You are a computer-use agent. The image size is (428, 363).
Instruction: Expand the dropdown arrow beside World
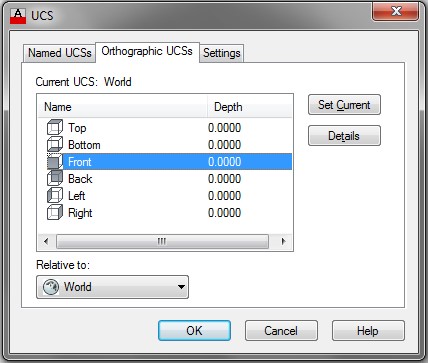[x=181, y=287]
